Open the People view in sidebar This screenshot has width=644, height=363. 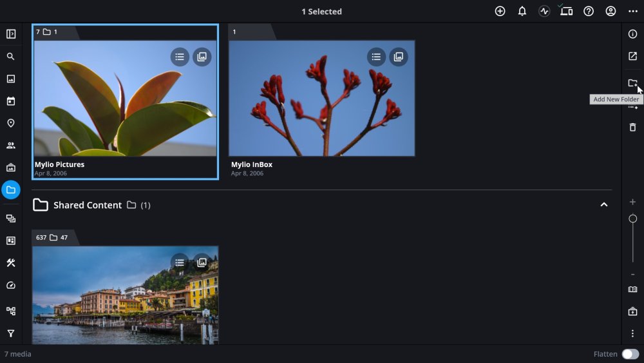tap(11, 145)
